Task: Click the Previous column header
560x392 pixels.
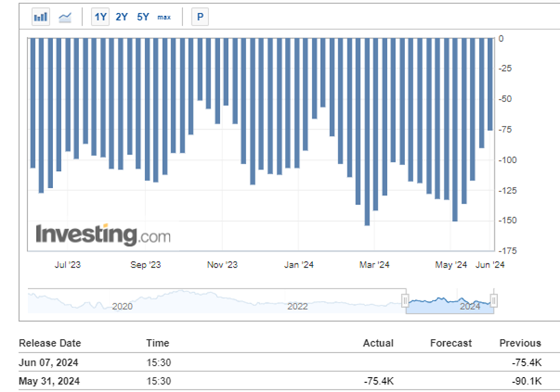Action: click(x=520, y=343)
